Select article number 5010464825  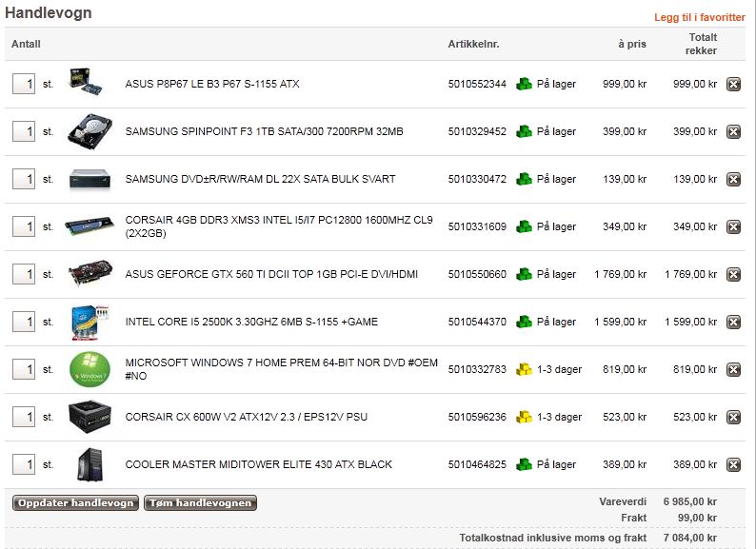tap(477, 464)
